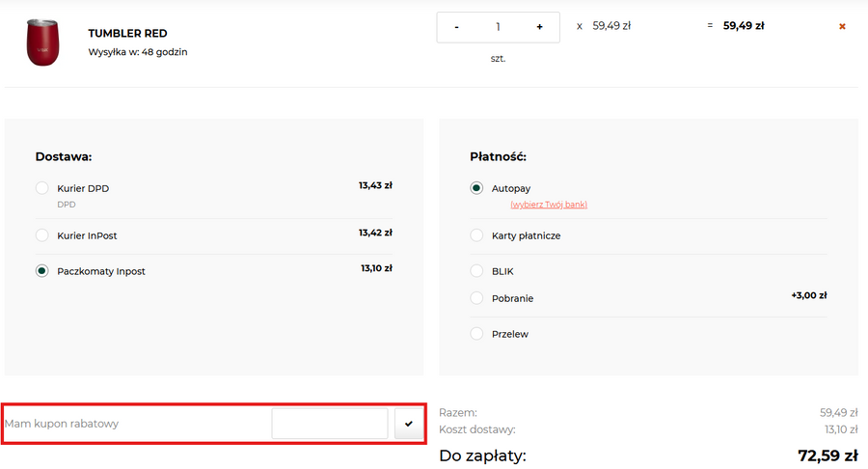
Task: Select Przelew bank transfer payment
Action: 476,334
